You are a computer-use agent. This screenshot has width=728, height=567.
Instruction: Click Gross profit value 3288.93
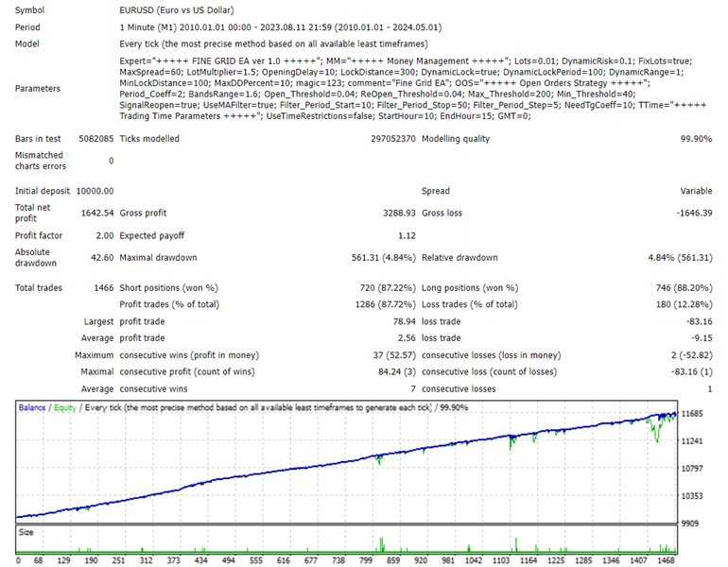(399, 213)
